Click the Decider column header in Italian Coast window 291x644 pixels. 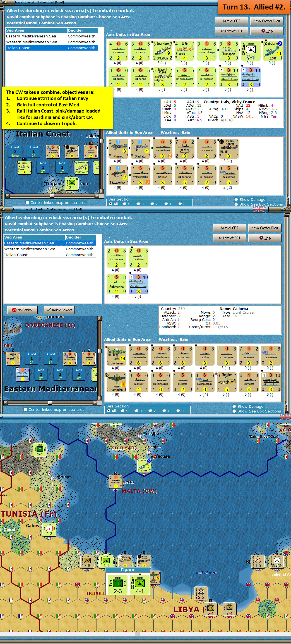tap(83, 30)
